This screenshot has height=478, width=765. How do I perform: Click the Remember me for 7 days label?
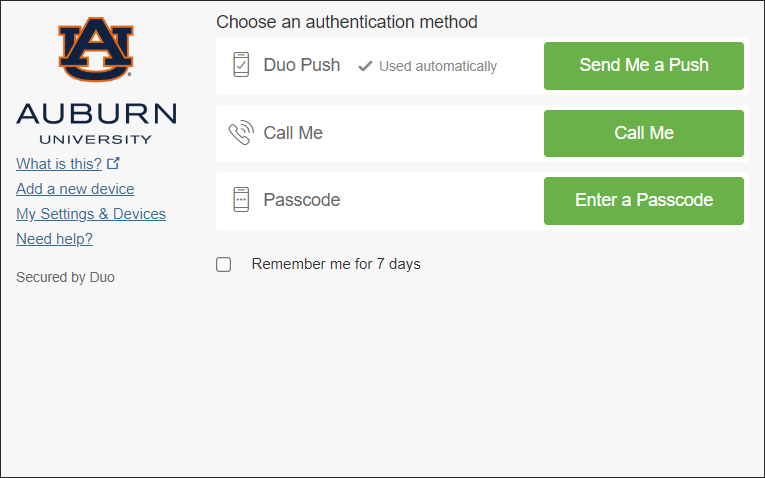coord(336,265)
